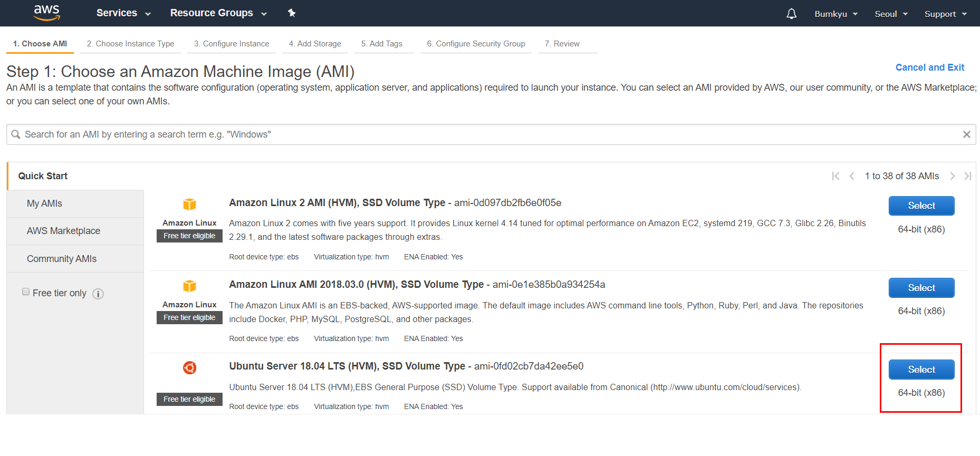Click the Amazon Linux AMI 2018.03.0 title

(x=356, y=285)
